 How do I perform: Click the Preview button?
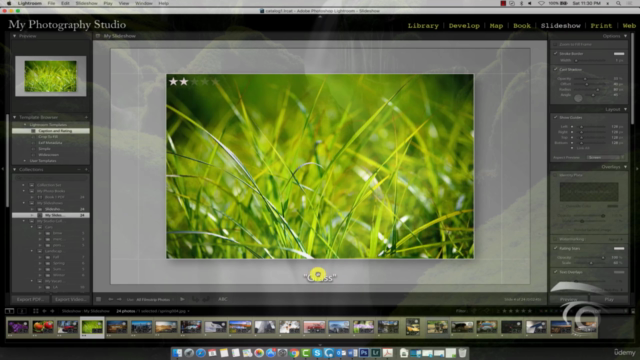click(x=569, y=299)
